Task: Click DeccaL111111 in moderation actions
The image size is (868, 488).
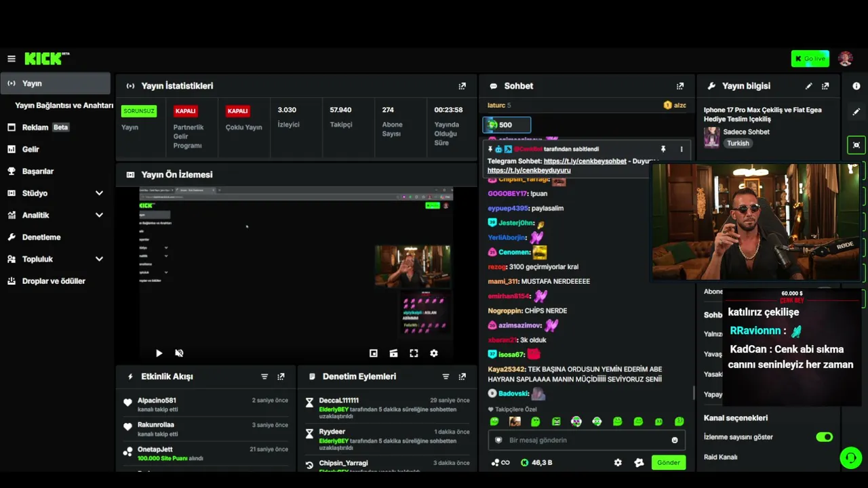Action: click(339, 401)
